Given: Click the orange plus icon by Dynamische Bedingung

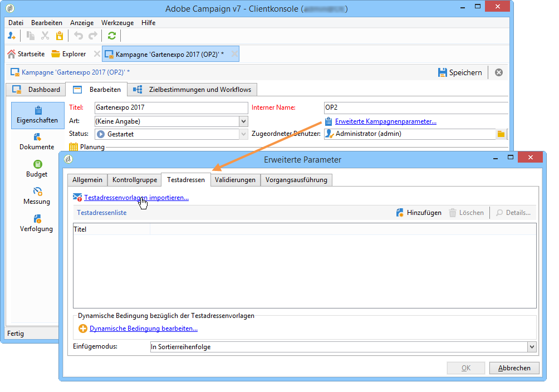Looking at the screenshot, I should point(83,329).
